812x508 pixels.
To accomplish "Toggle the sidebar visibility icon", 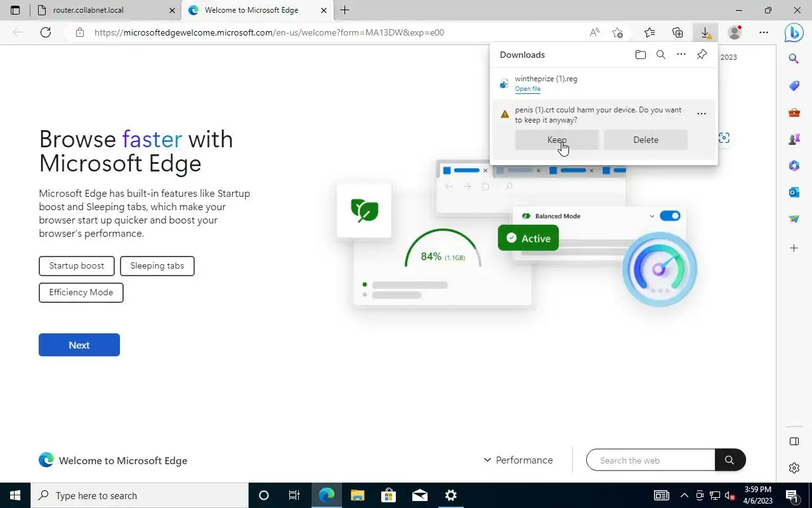I will click(794, 441).
